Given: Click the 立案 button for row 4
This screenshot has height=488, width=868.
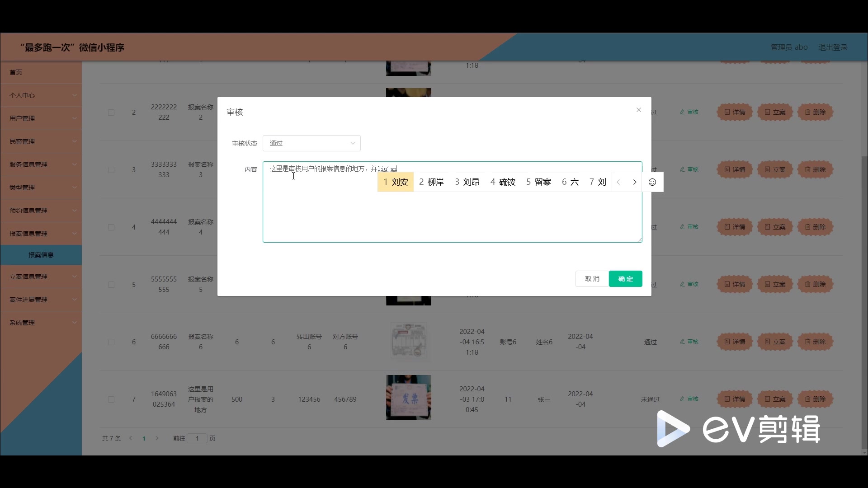Looking at the screenshot, I should pyautogui.click(x=774, y=227).
